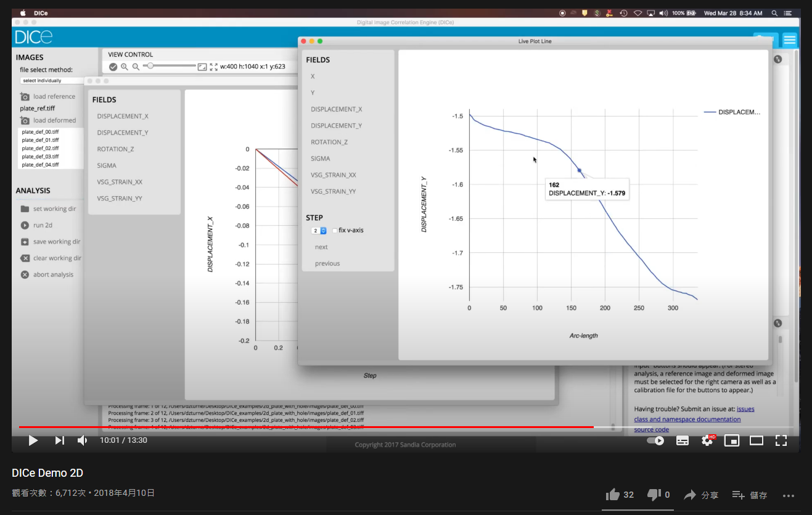Click the DICe logo in the header
The width and height of the screenshot is (812, 515).
34,37
